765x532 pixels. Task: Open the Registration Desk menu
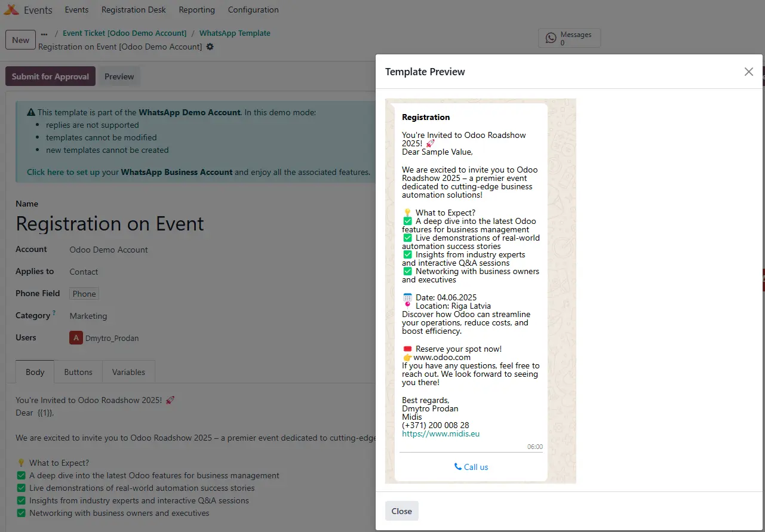134,10
